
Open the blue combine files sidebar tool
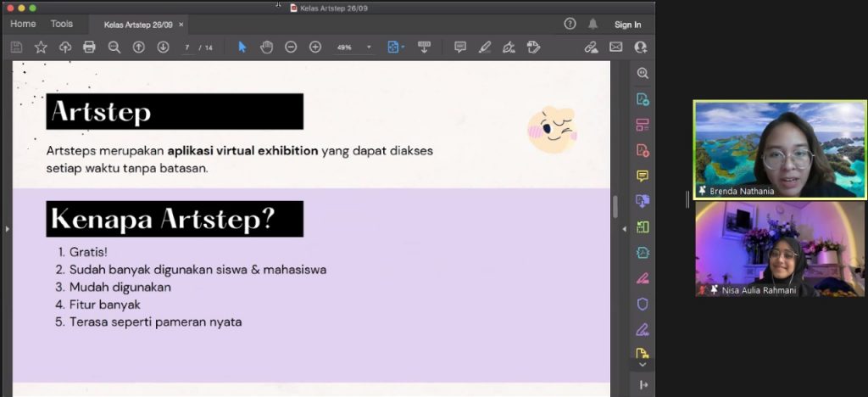click(x=643, y=201)
